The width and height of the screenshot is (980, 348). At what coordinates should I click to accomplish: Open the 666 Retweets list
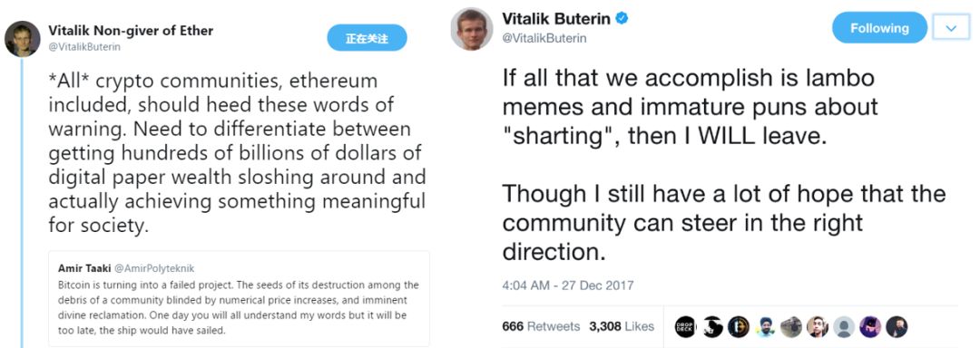(x=541, y=326)
